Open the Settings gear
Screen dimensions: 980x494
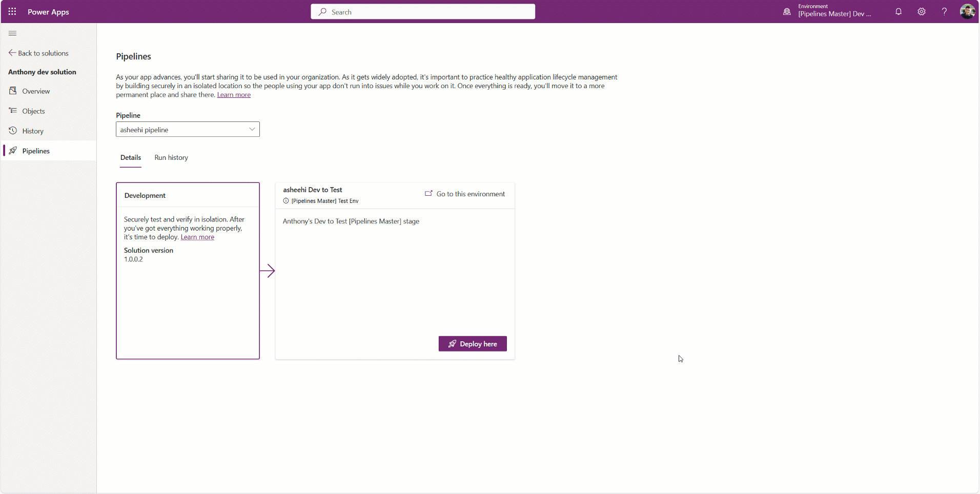tap(921, 11)
